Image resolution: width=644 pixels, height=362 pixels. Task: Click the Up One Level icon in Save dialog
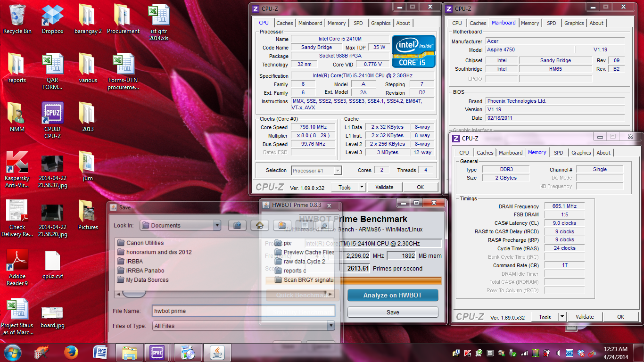[x=237, y=225]
